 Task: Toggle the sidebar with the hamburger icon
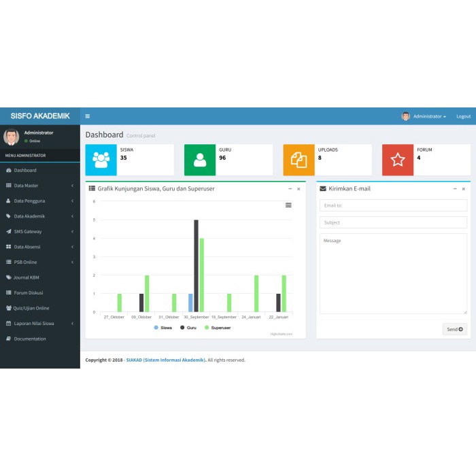[88, 116]
